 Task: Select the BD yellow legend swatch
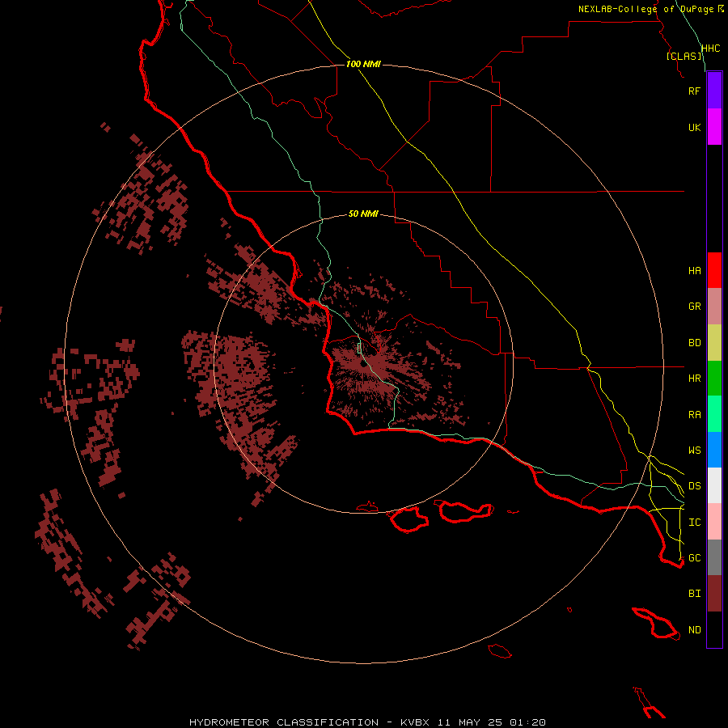click(x=714, y=343)
